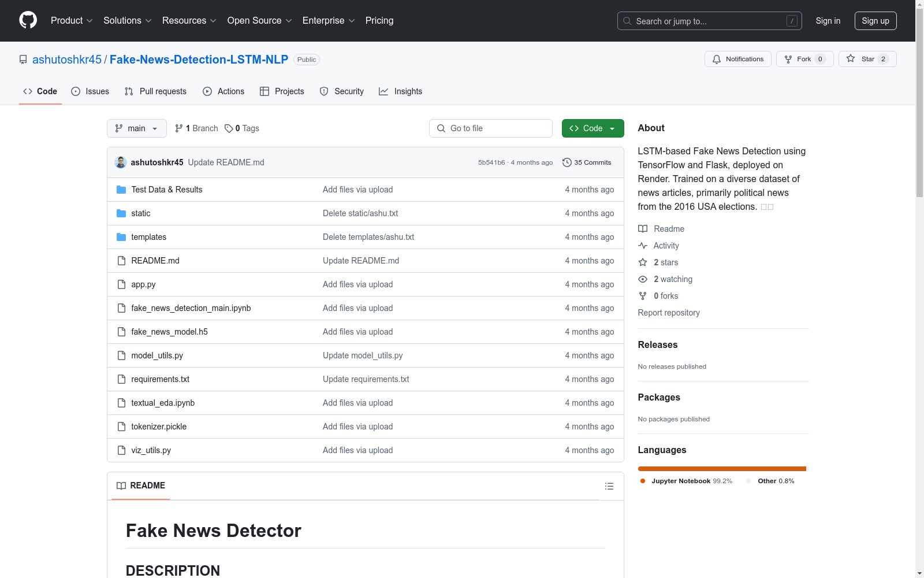
Task: Click the Notifications bell button
Action: click(x=737, y=59)
